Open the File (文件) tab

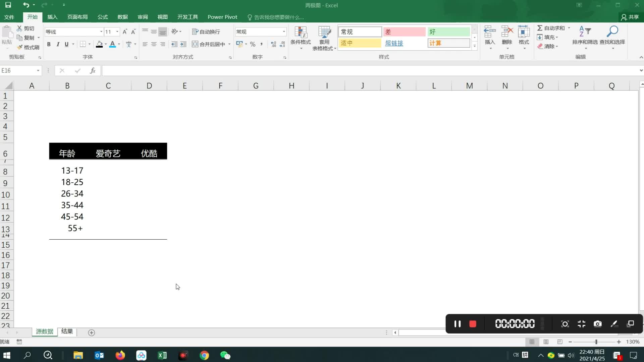click(x=9, y=17)
